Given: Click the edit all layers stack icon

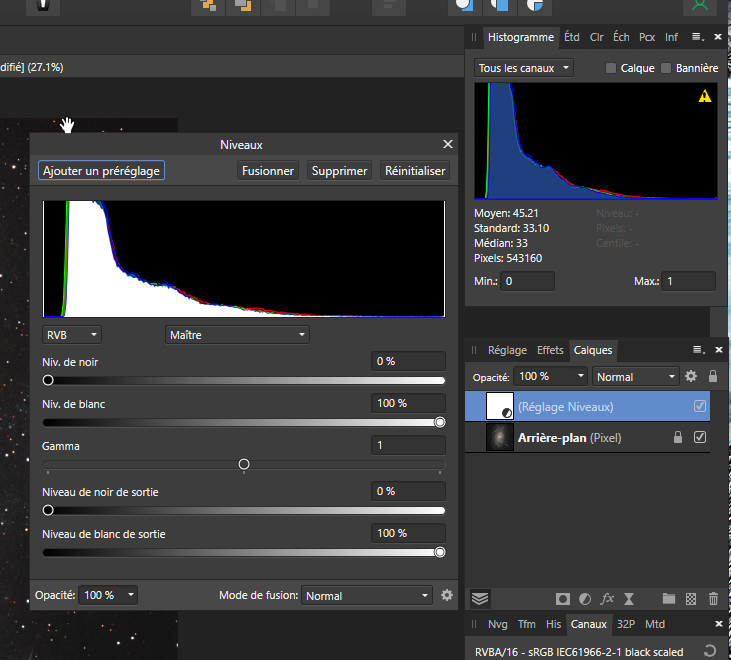Looking at the screenshot, I should [x=480, y=598].
